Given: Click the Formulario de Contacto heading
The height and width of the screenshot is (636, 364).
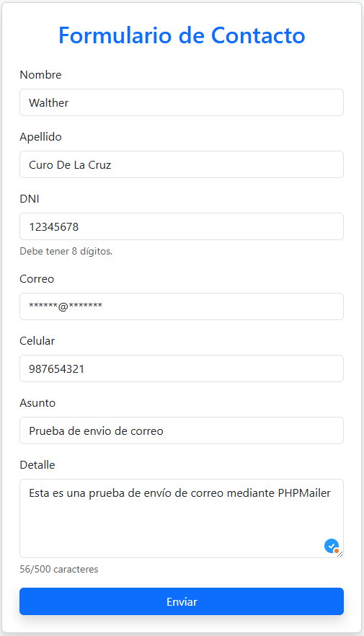Looking at the screenshot, I should (x=182, y=35).
